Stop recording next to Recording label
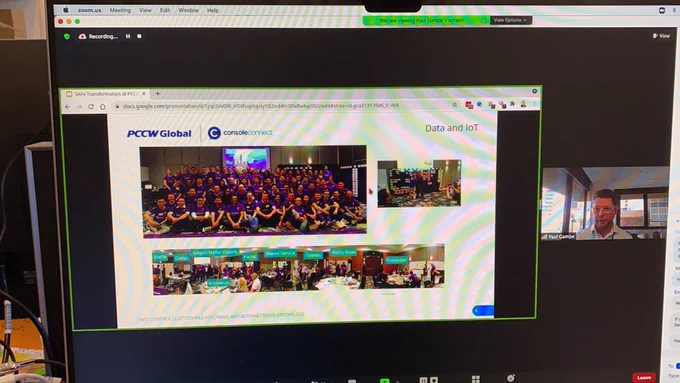The height and width of the screenshot is (383, 680). (139, 36)
